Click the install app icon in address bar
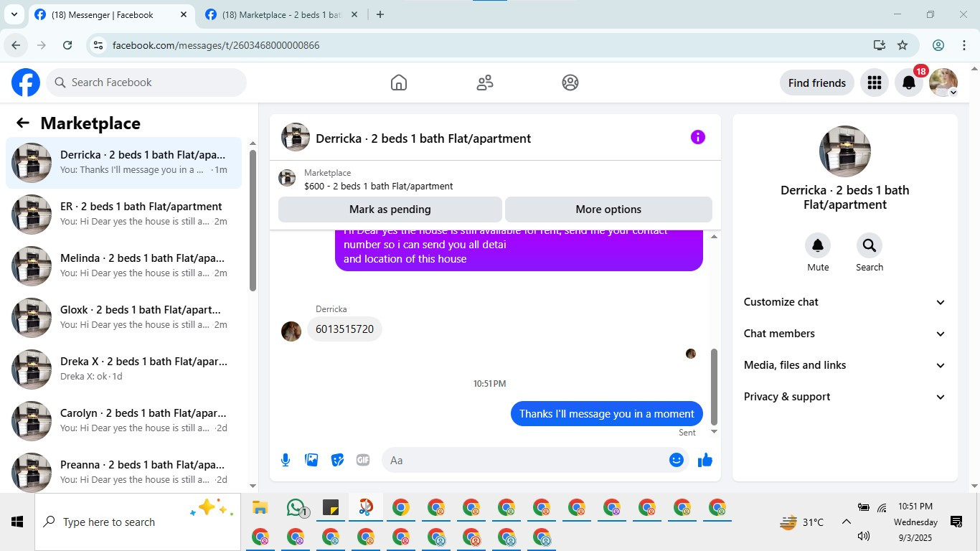Image resolution: width=980 pixels, height=551 pixels. click(880, 45)
